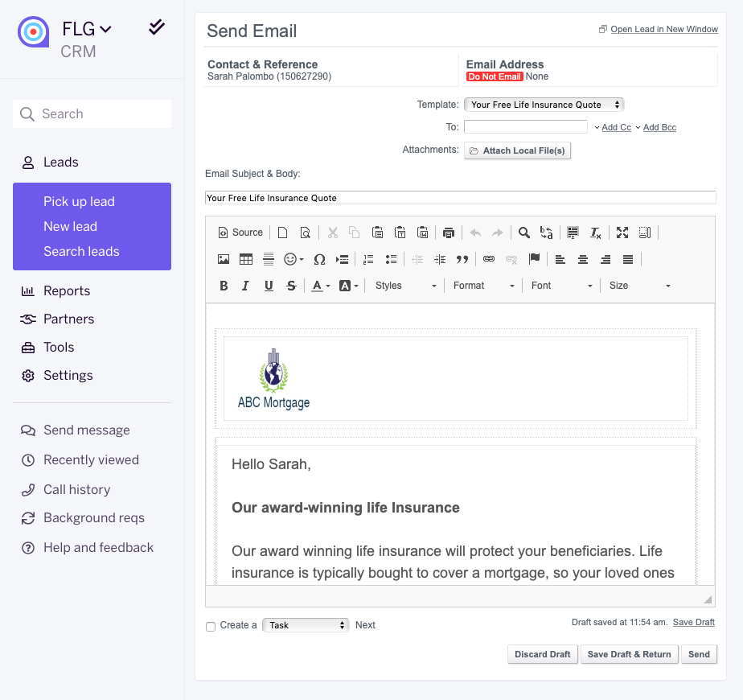Image resolution: width=743 pixels, height=700 pixels.
Task: Click Discard Draft button
Action: pyautogui.click(x=543, y=654)
